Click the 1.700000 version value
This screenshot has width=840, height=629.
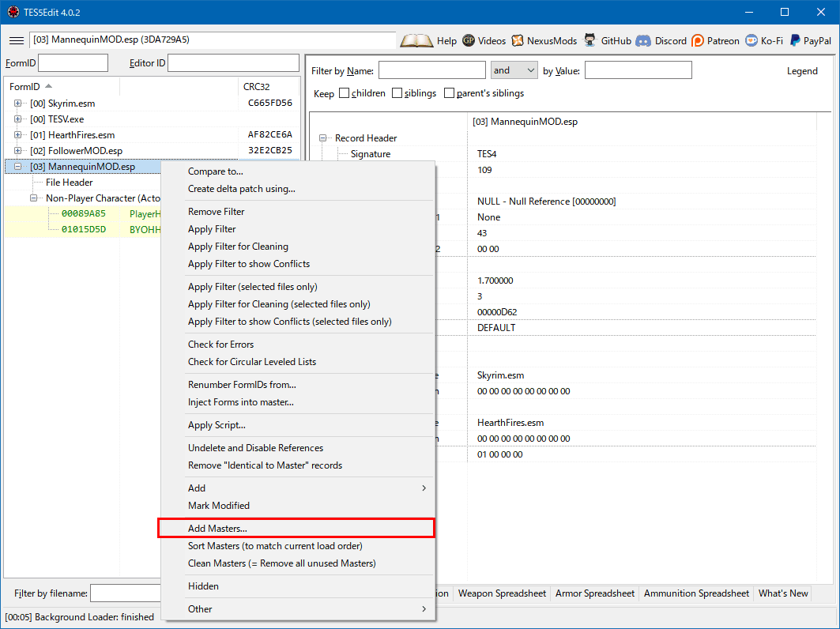point(495,281)
